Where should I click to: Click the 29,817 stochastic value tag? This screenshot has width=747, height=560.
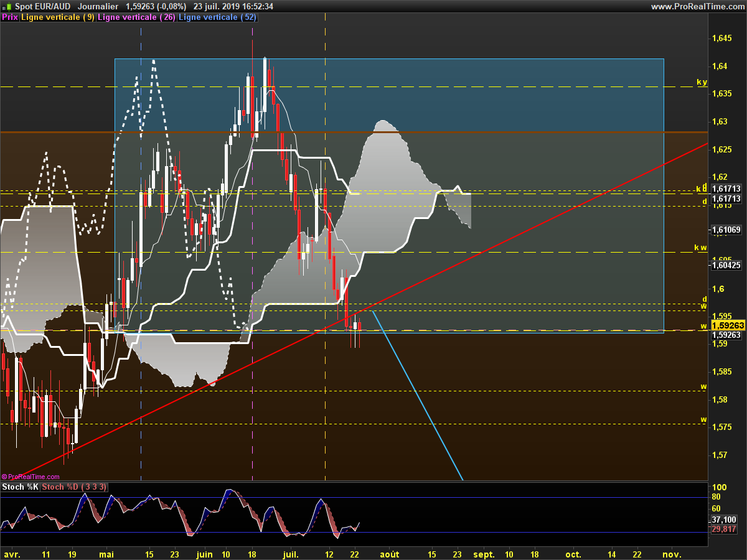[723, 530]
